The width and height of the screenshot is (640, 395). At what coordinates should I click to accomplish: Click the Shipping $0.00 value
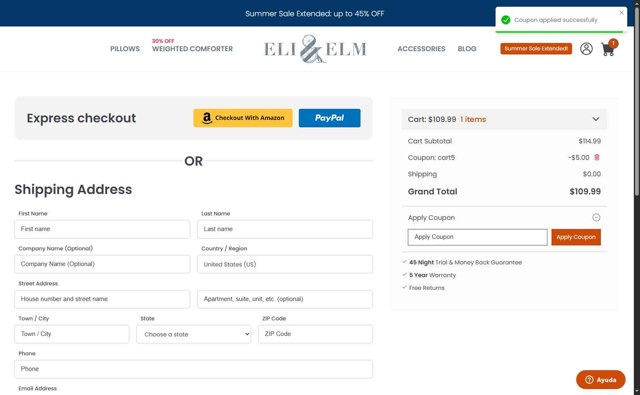coord(591,174)
